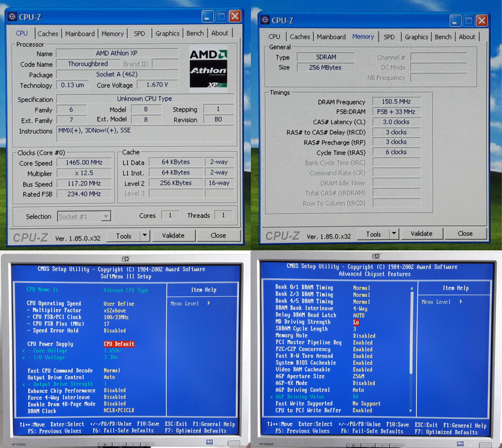Select Graphics tab in right CPU-Z window
Viewport: 502px width, 448px height.
(416, 37)
